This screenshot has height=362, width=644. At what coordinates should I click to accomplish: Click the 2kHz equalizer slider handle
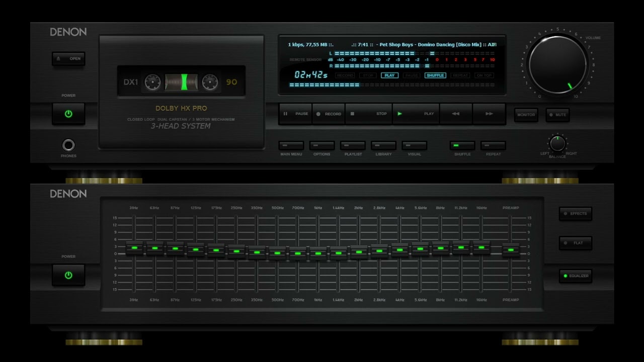tap(359, 252)
